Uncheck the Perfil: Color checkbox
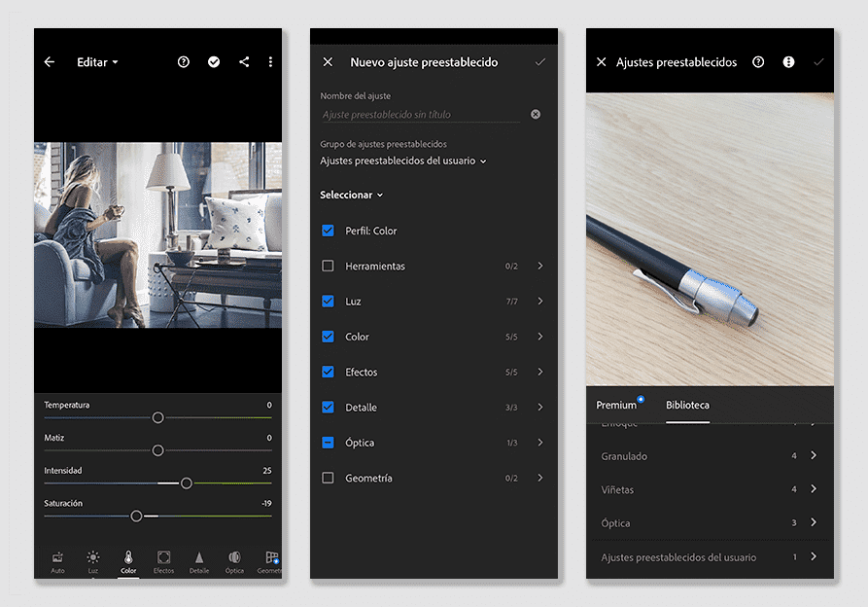Image resolution: width=868 pixels, height=607 pixels. (x=328, y=231)
